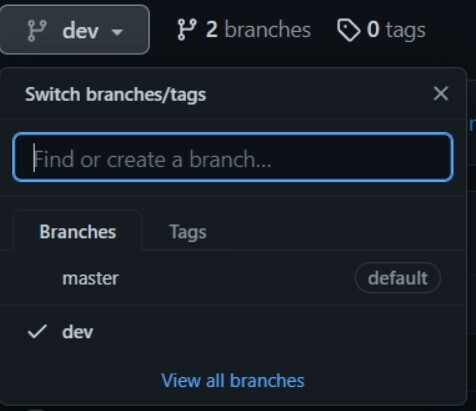The image size is (476, 411).
Task: Open the dev branch dropdown button
Action: click(74, 30)
